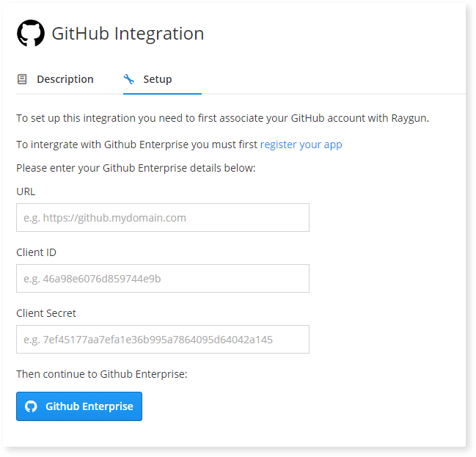The image size is (476, 457).
Task: Click the GitHub octocat logo in the header
Action: pos(31,33)
